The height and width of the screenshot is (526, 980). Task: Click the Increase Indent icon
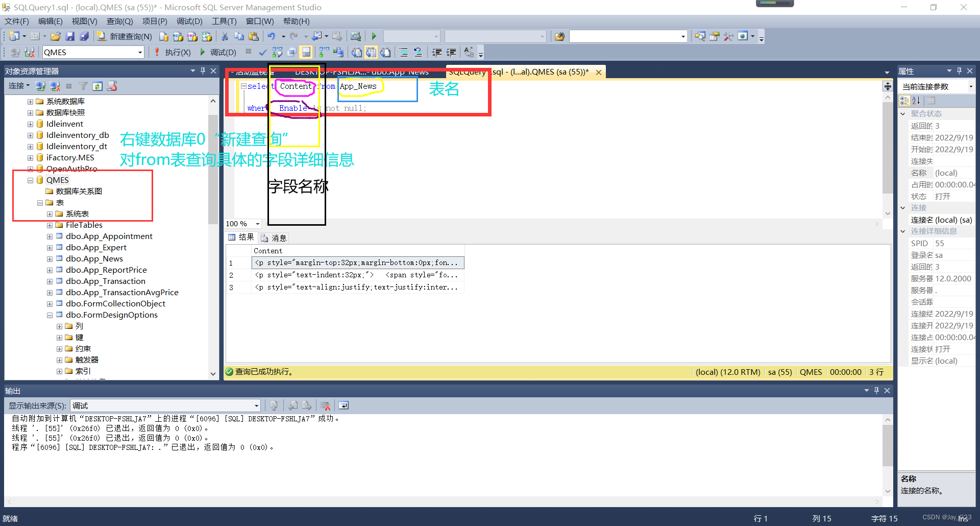[x=451, y=52]
